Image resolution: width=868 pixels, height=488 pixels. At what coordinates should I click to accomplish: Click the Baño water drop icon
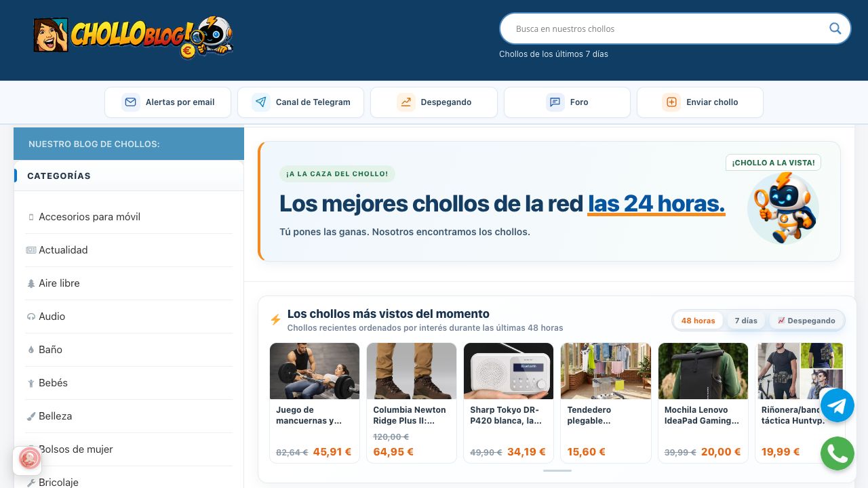tap(31, 350)
